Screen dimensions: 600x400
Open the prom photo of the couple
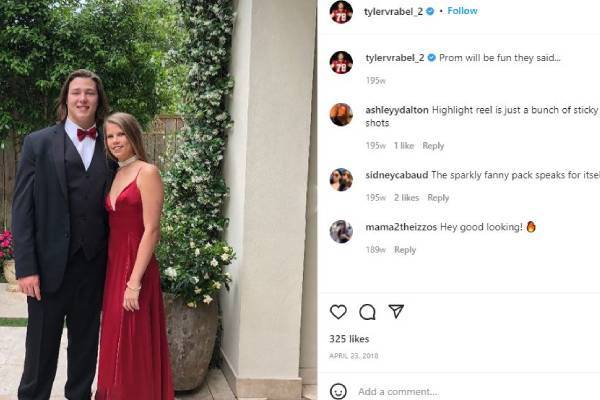pyautogui.click(x=158, y=200)
